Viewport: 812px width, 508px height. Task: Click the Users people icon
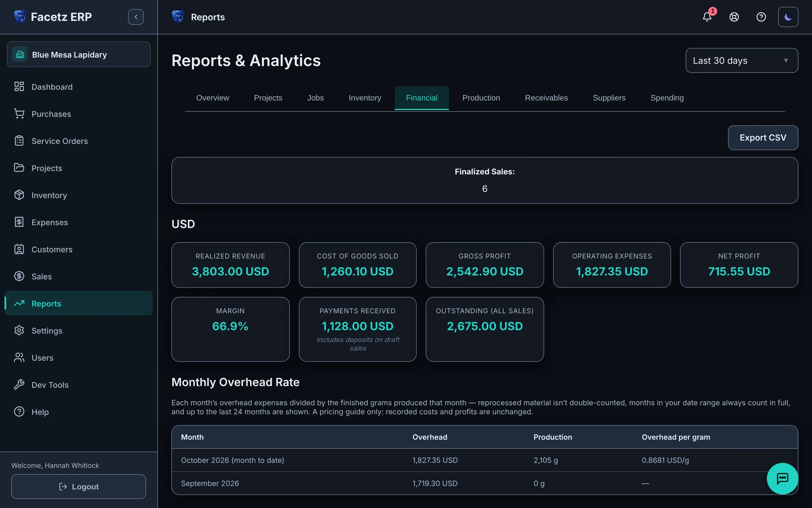pos(19,358)
